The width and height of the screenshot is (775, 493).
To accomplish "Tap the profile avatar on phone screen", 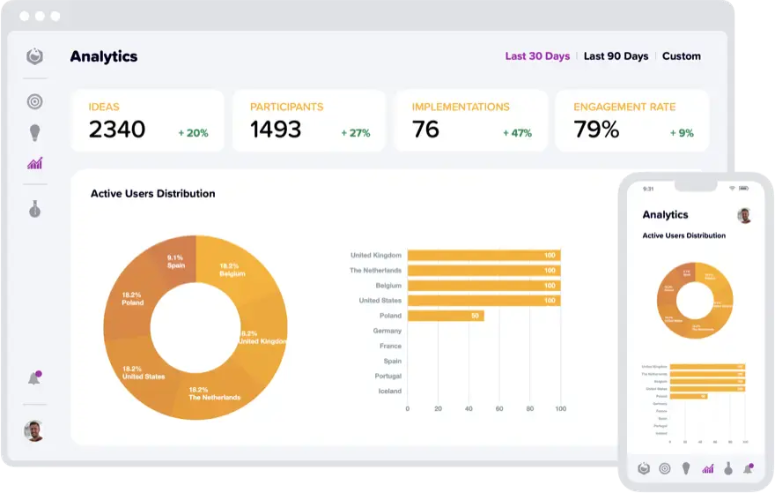I will click(744, 216).
